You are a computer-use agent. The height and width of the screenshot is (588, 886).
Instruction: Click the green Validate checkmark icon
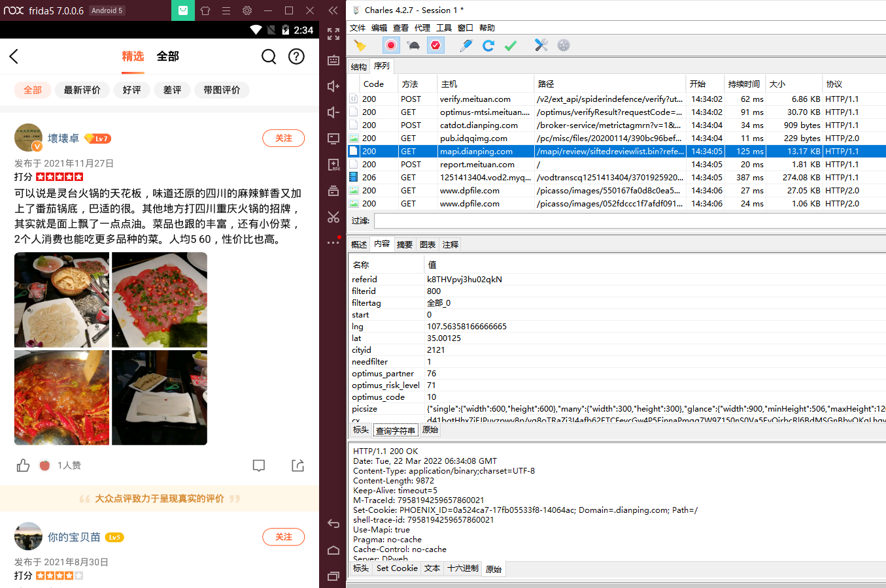tap(511, 45)
